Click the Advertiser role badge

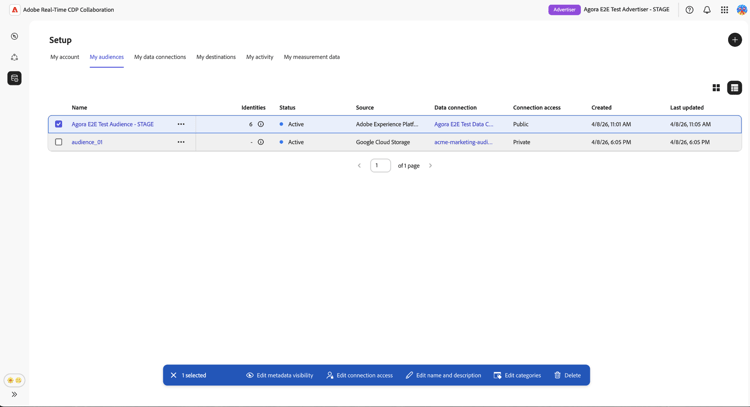pyautogui.click(x=564, y=10)
